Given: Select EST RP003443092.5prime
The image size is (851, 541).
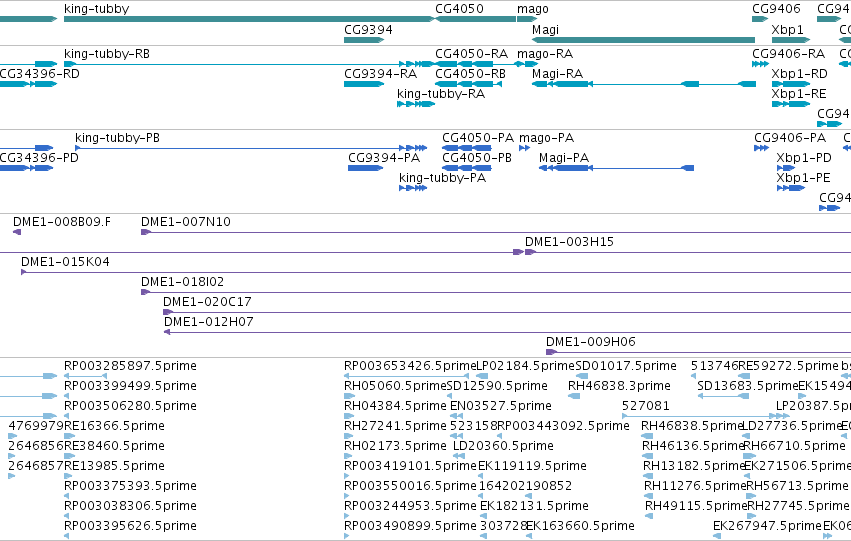Looking at the screenshot, I should click(x=563, y=427).
